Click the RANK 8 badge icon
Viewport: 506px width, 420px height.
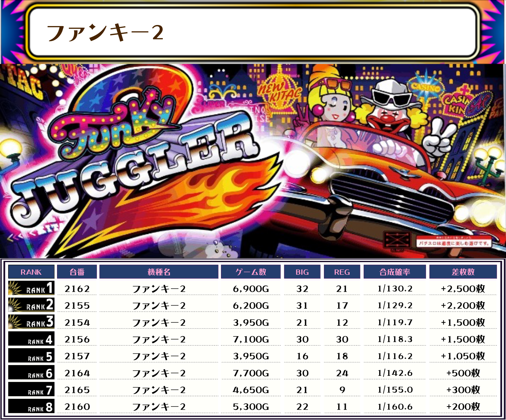pyautogui.click(x=31, y=406)
